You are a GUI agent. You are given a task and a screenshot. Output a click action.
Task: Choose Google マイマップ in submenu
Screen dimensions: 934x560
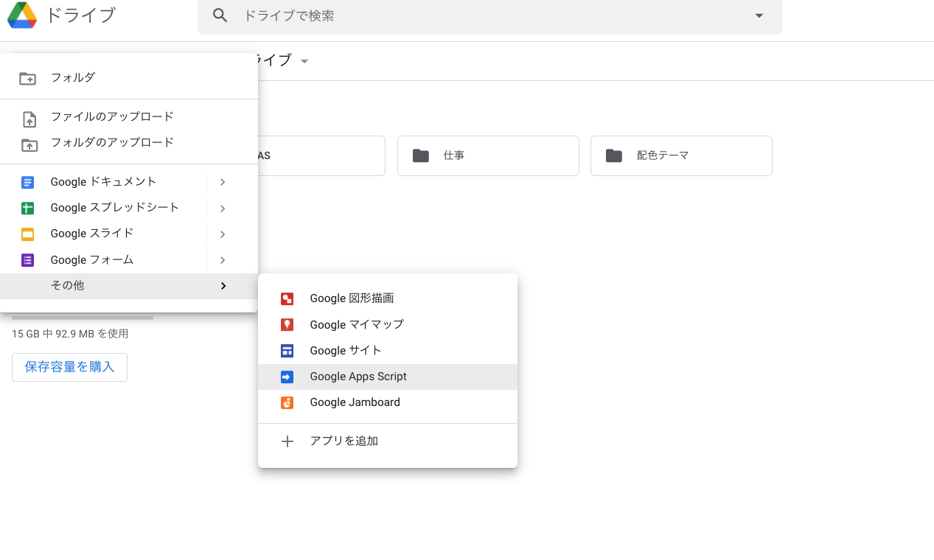pyautogui.click(x=388, y=325)
